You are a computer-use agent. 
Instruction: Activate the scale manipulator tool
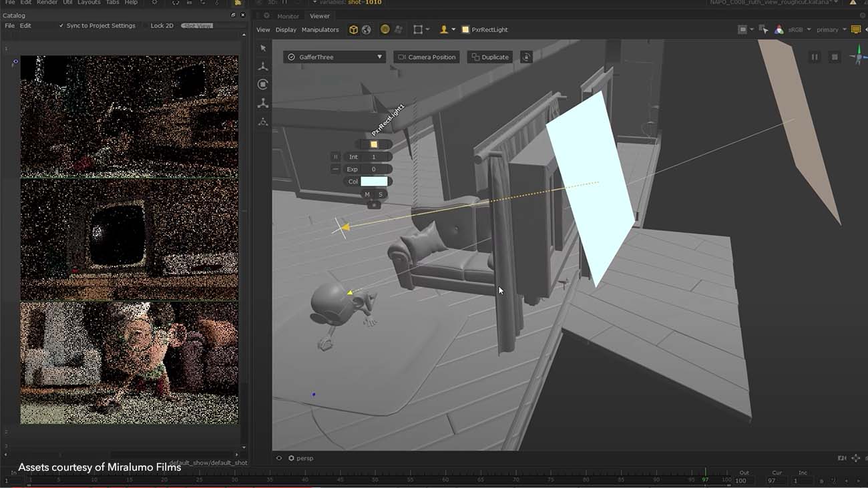coord(263,103)
